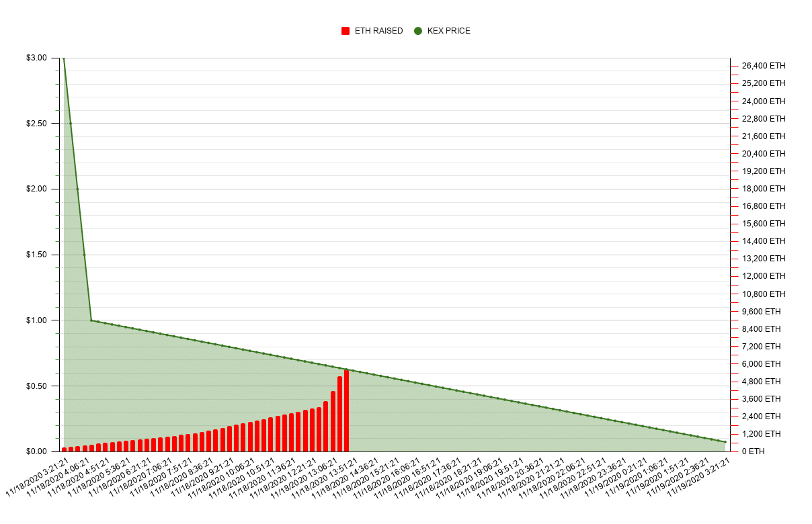Click the 9,600 ETH right axis label
812x524 pixels.
(x=762, y=312)
